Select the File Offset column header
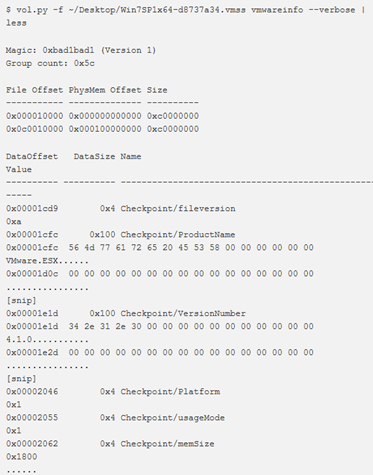The height and width of the screenshot is (475, 373). pyautogui.click(x=34, y=90)
